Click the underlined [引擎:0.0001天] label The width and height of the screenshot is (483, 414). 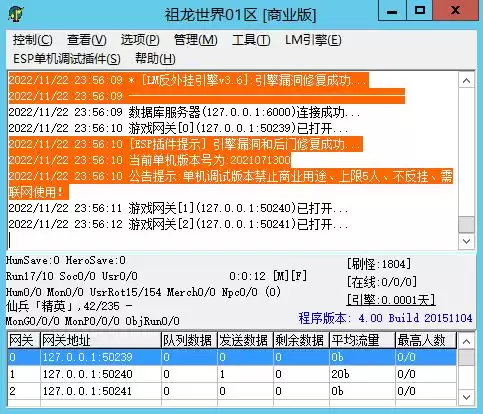(x=391, y=300)
